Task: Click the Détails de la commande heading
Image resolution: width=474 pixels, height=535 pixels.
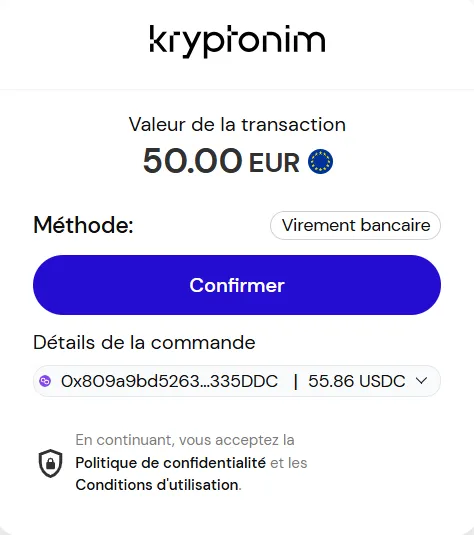Action: 144,342
